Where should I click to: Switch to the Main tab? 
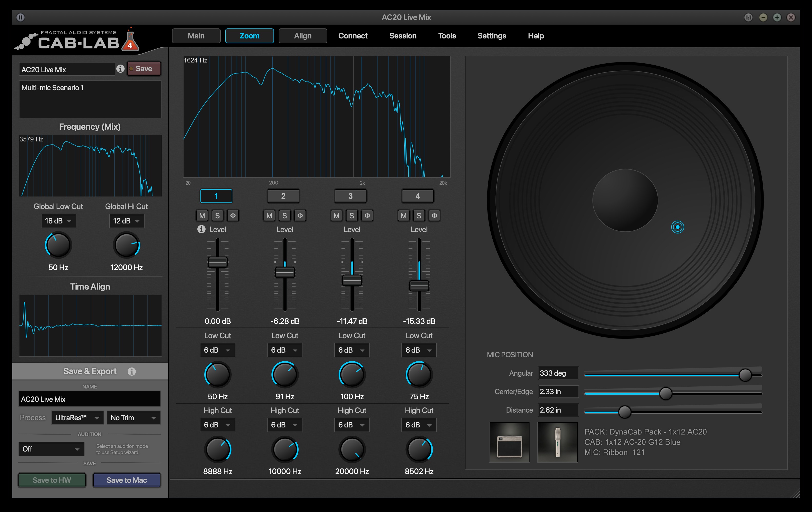point(196,36)
